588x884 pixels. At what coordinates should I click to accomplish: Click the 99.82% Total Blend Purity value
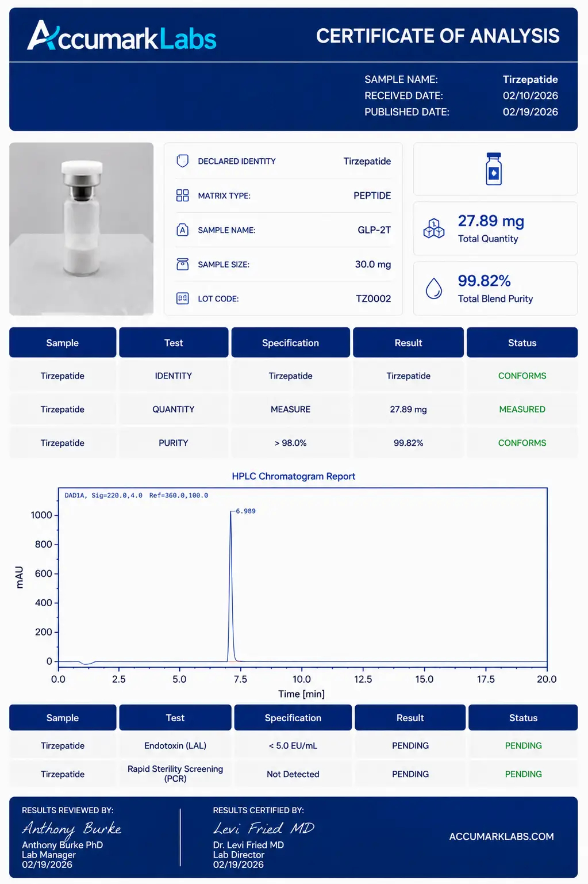pyautogui.click(x=484, y=281)
